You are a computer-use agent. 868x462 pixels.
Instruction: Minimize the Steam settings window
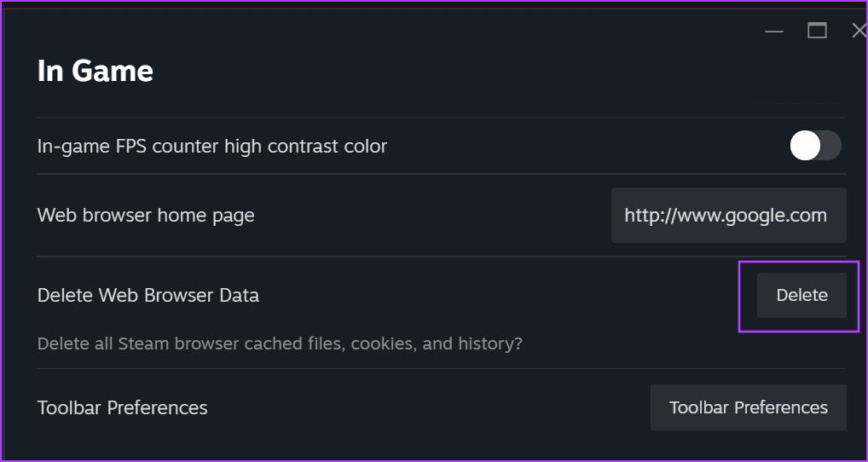tap(774, 31)
